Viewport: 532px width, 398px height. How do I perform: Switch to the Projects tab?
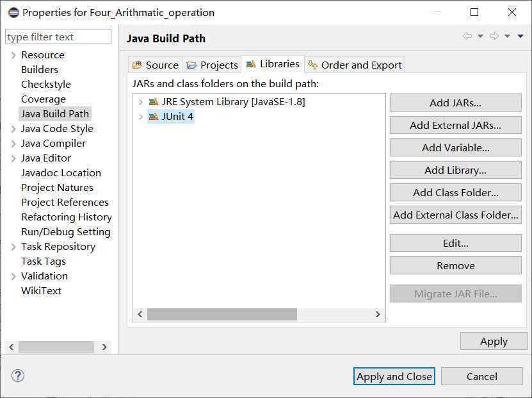pos(213,65)
